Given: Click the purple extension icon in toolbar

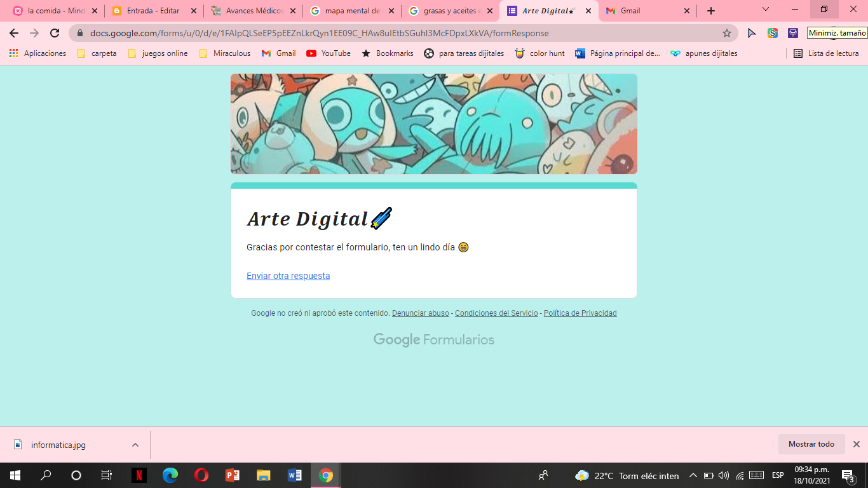Looking at the screenshot, I should 793,33.
